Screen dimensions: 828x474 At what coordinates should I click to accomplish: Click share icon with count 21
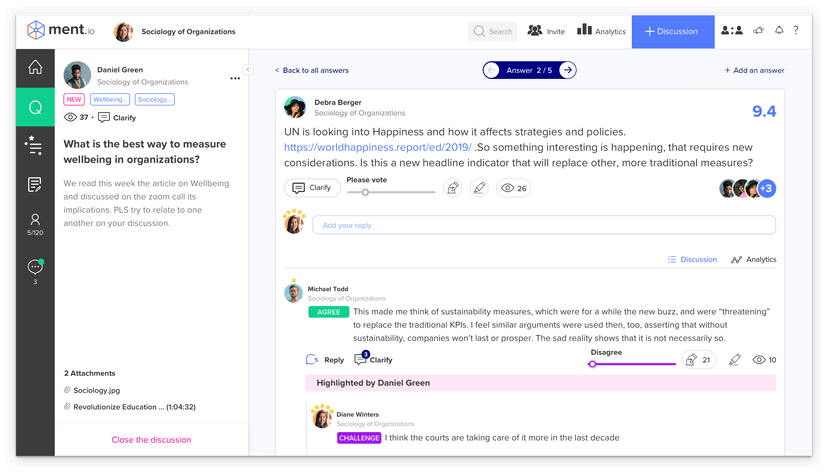pos(699,360)
